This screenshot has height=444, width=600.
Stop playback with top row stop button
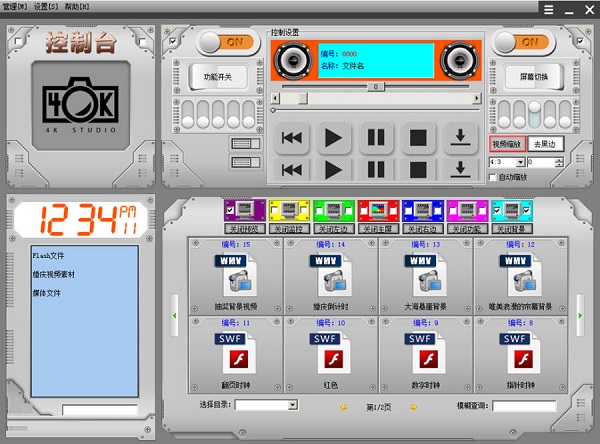click(418, 137)
